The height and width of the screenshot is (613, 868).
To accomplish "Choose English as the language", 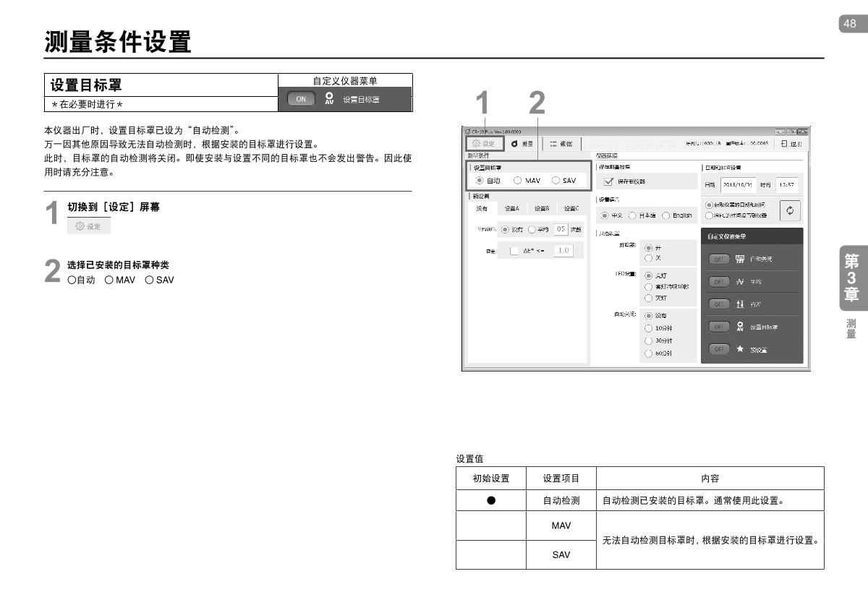I will tap(666, 215).
